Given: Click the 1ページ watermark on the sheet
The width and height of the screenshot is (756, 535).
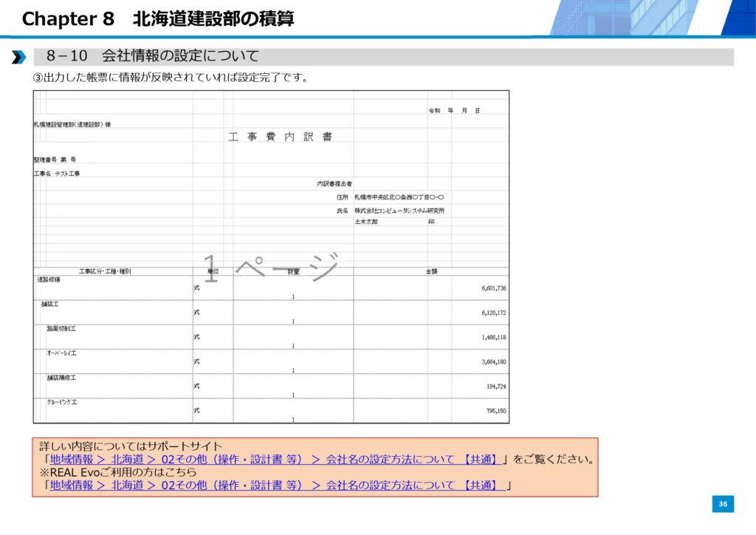Looking at the screenshot, I should click(270, 269).
